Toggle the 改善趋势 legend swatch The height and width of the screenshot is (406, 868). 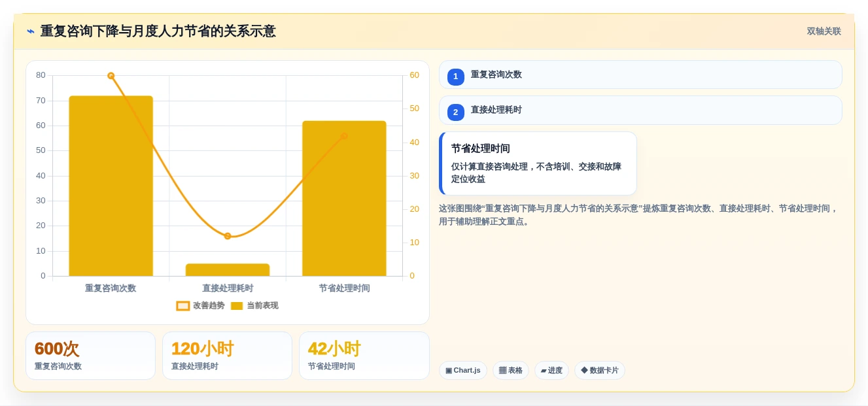pos(183,306)
